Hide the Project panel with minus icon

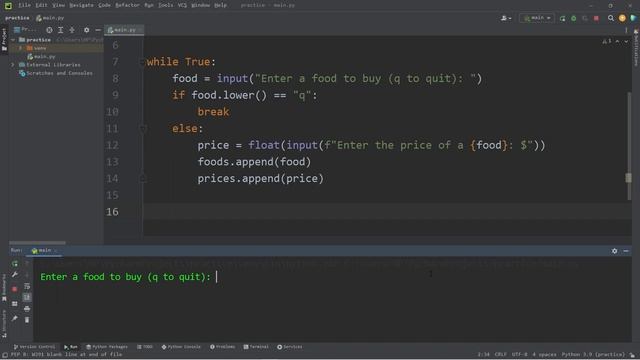[x=98, y=30]
